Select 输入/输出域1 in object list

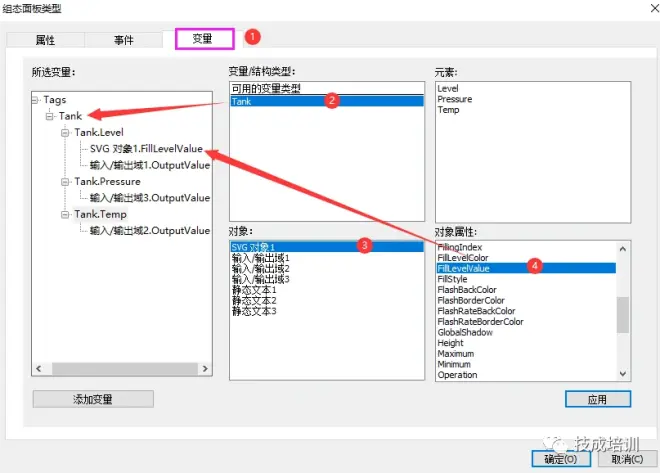tap(261, 258)
